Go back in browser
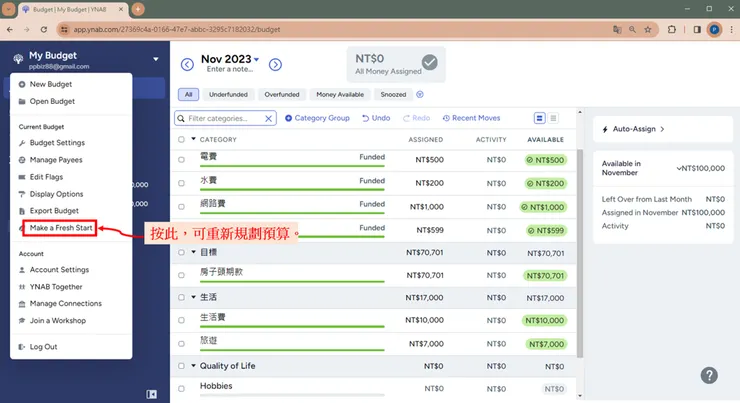Screen dimensions: 740x403 [10, 29]
